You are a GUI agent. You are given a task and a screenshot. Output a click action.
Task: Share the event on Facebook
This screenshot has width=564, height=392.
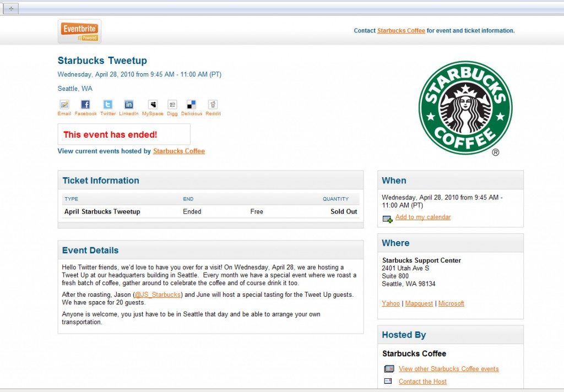click(85, 105)
